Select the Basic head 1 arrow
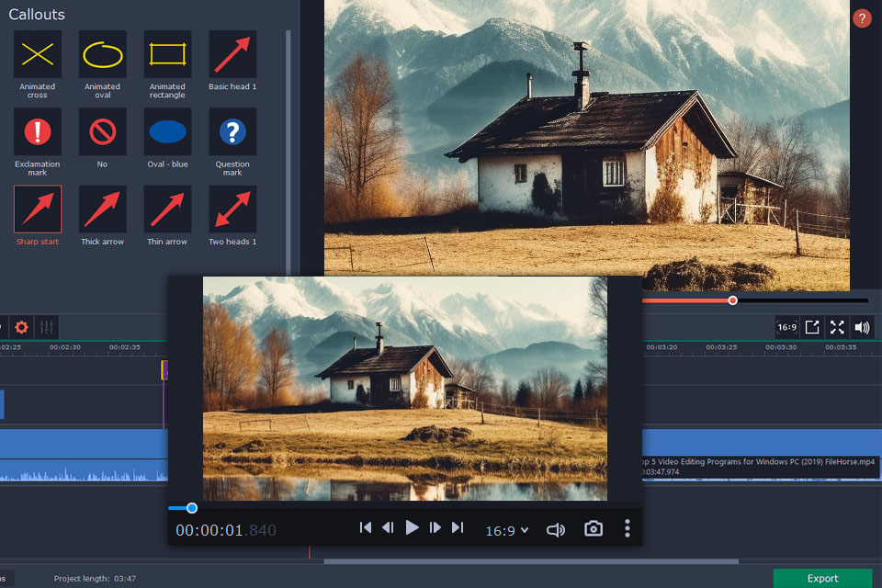Screen dimensions: 882x588 pos(232,54)
